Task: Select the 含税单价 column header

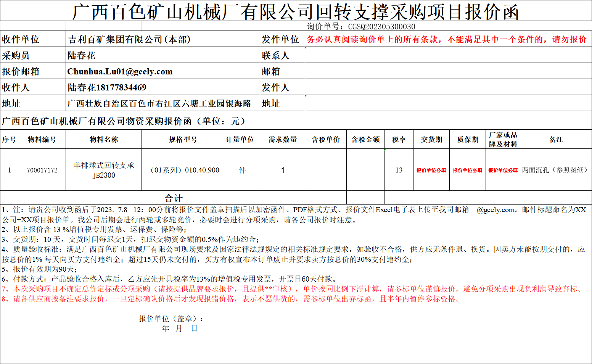Action: [326, 139]
